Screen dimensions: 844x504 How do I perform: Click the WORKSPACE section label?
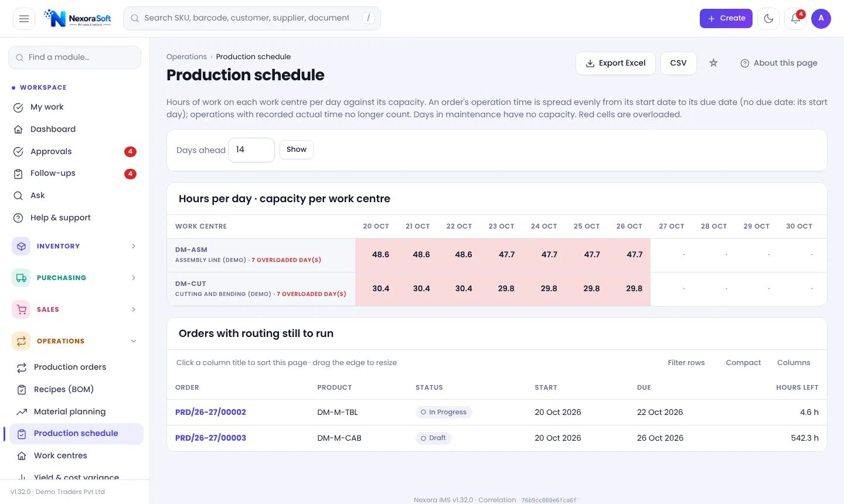[x=43, y=88]
